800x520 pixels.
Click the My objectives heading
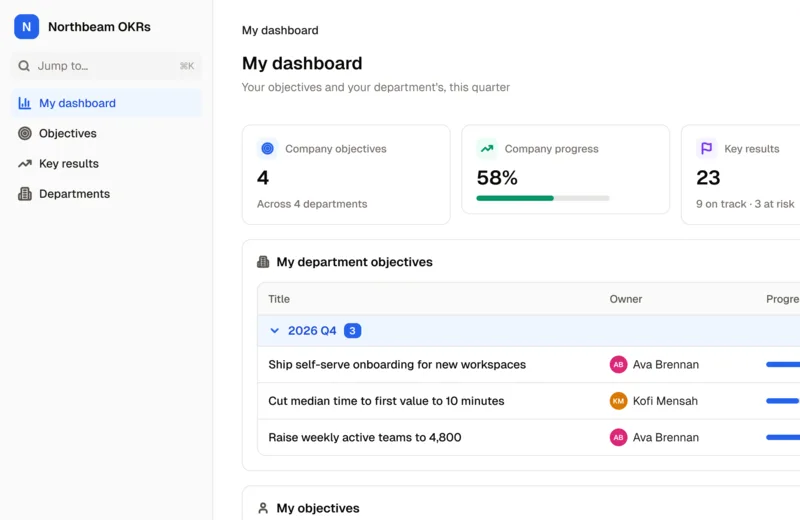click(318, 508)
